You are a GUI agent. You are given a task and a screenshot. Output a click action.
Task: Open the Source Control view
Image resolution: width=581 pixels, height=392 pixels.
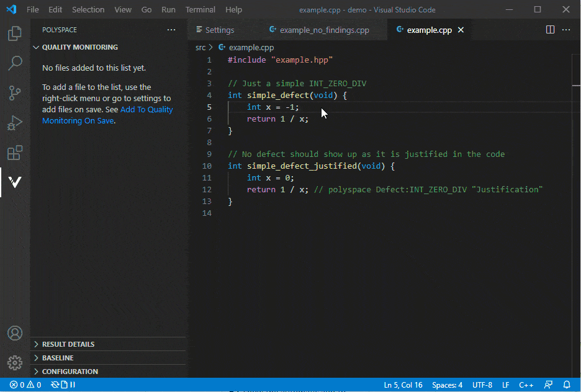point(15,93)
